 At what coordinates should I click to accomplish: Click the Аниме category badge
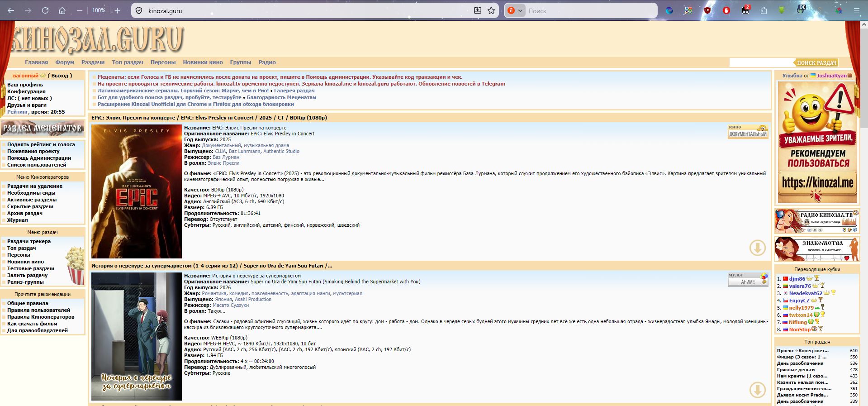point(748,279)
